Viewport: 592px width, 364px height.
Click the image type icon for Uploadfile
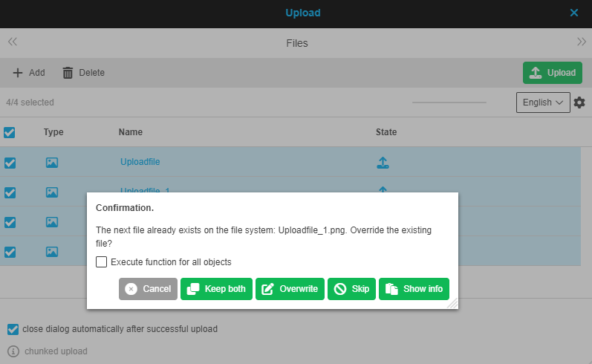(x=52, y=163)
